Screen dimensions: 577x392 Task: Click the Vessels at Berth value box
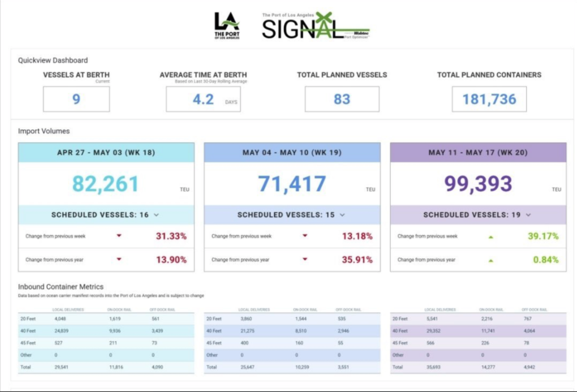pyautogui.click(x=76, y=99)
